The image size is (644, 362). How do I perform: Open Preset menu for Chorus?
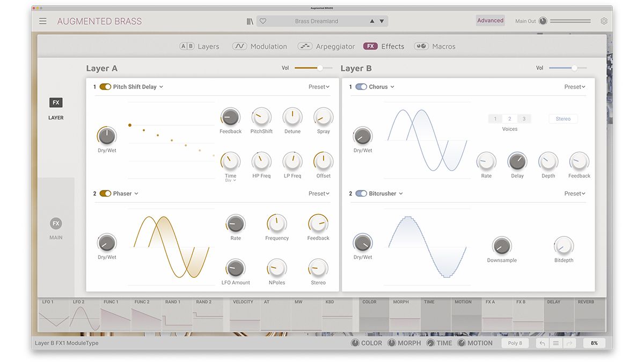[575, 87]
